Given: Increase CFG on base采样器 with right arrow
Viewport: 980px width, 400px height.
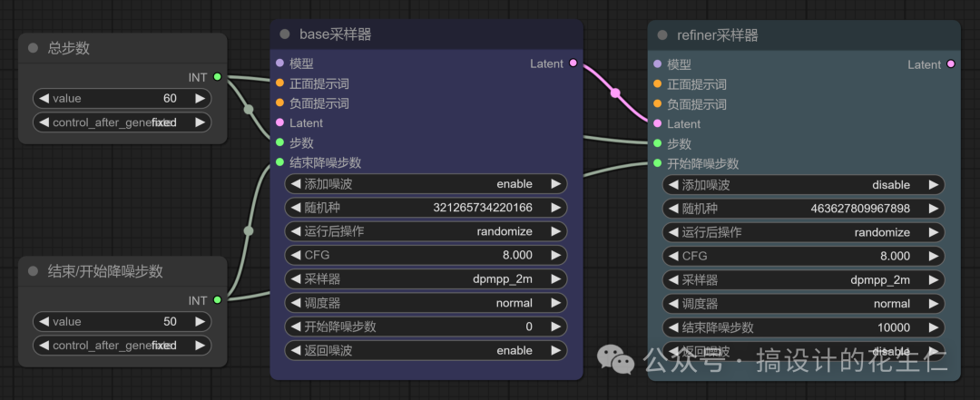Looking at the screenshot, I should tap(555, 255).
